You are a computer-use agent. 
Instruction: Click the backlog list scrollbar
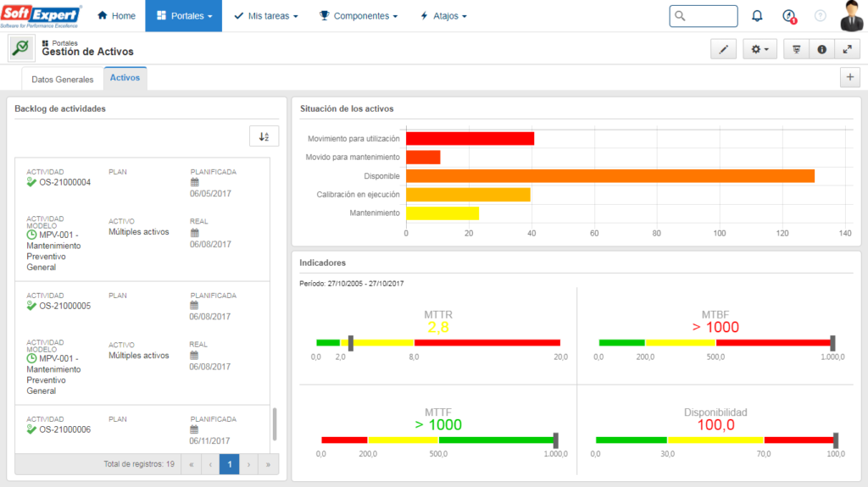coord(275,424)
